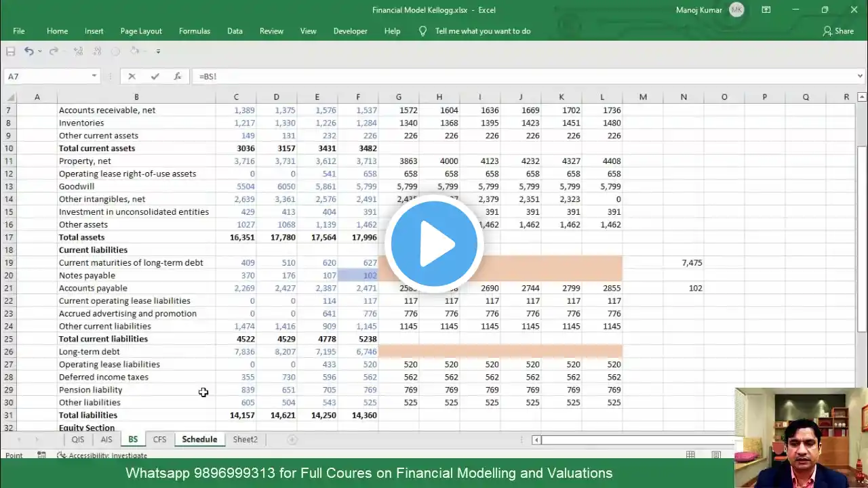The width and height of the screenshot is (868, 488).
Task: Open the Page Layout ribbon tab
Action: pos(141,31)
